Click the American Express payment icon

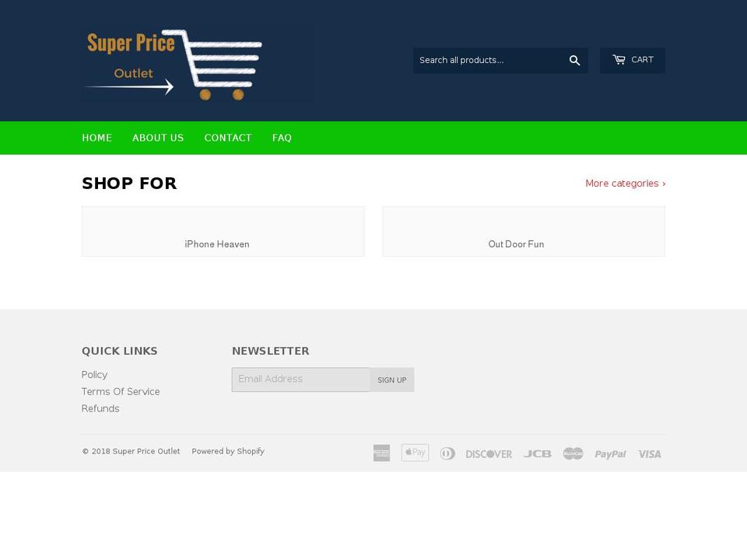[x=381, y=453]
